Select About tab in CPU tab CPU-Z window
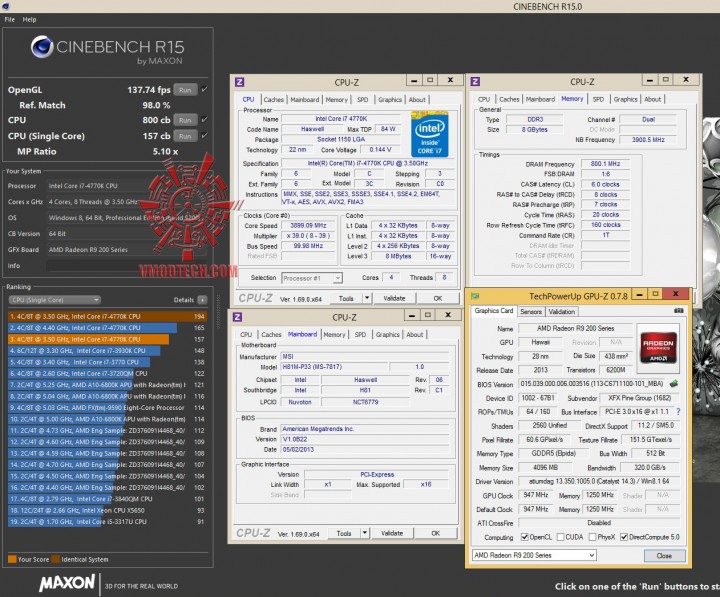Image resolution: width=720 pixels, height=597 pixels. pos(417,99)
